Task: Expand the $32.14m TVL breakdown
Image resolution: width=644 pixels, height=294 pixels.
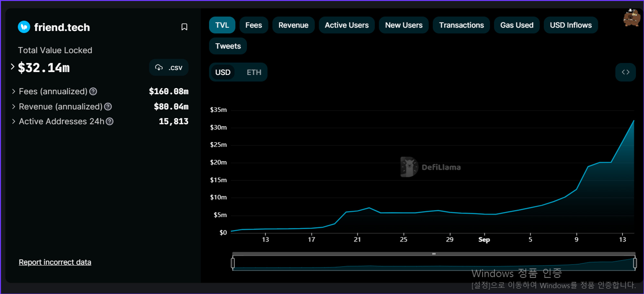Action: 13,67
